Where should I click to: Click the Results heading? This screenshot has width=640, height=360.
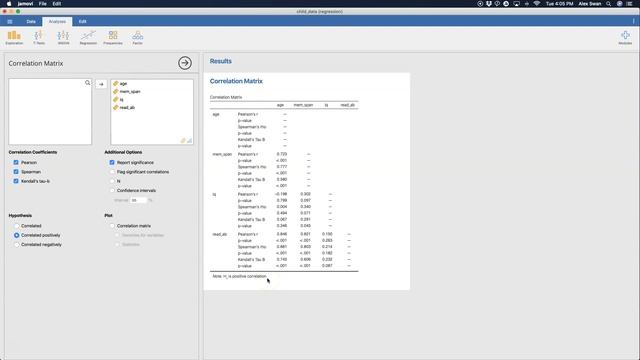tap(220, 61)
